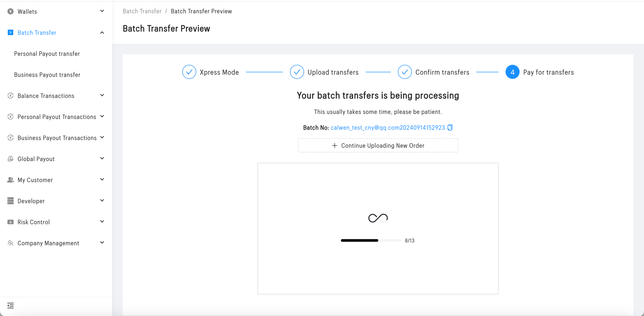This screenshot has width=644, height=316.
Task: Click the Xpress Mode completed step checkmark
Action: (x=189, y=72)
